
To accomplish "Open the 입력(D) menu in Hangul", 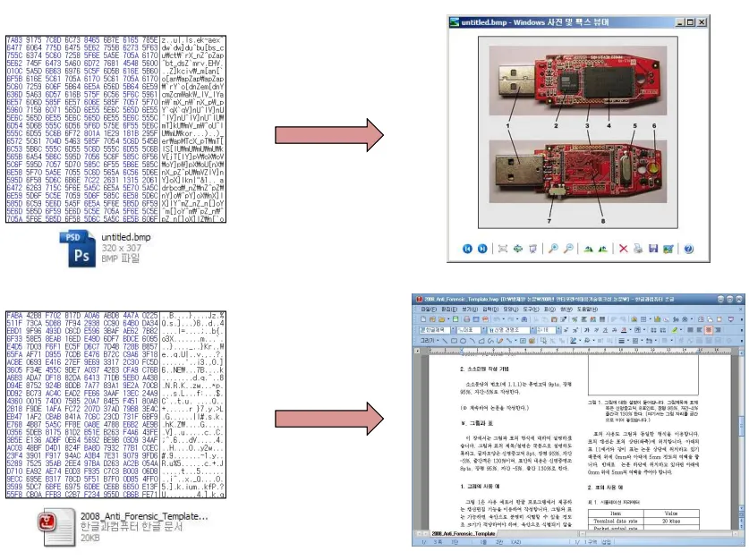I will (490, 310).
